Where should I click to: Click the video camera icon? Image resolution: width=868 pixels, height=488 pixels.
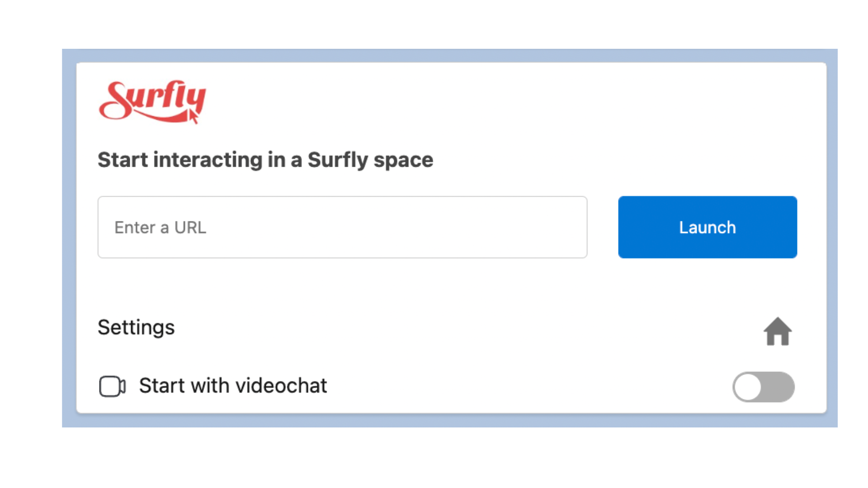click(x=112, y=386)
